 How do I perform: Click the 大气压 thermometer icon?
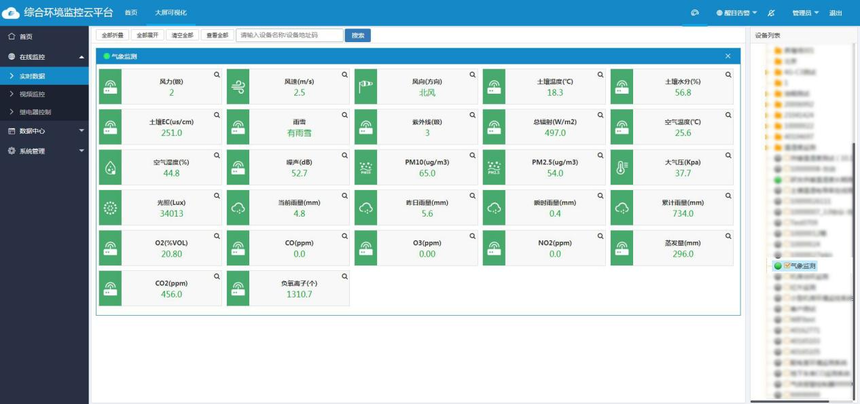coord(622,167)
